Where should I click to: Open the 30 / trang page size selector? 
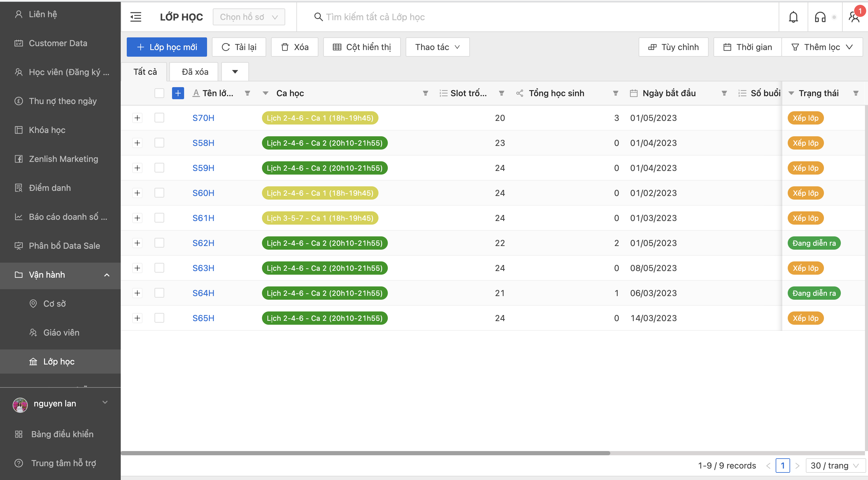click(x=834, y=465)
